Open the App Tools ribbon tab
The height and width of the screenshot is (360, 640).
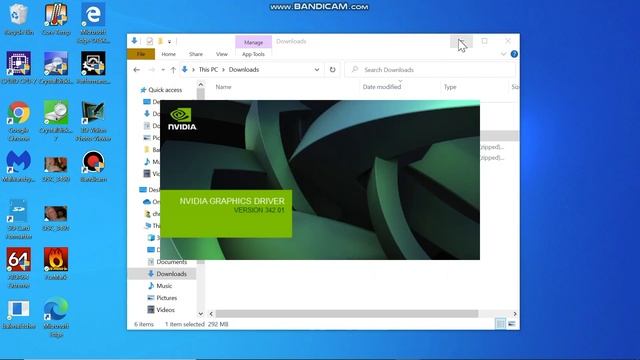tap(253, 54)
